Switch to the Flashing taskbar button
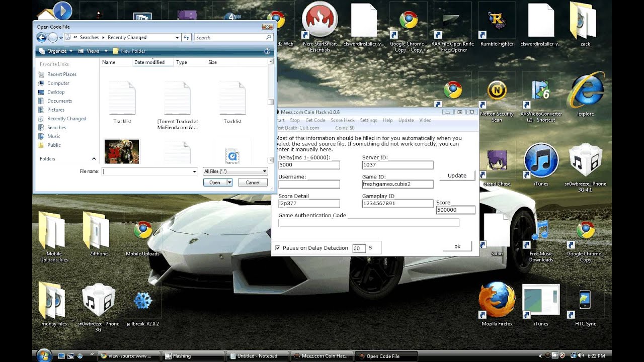 click(194, 356)
